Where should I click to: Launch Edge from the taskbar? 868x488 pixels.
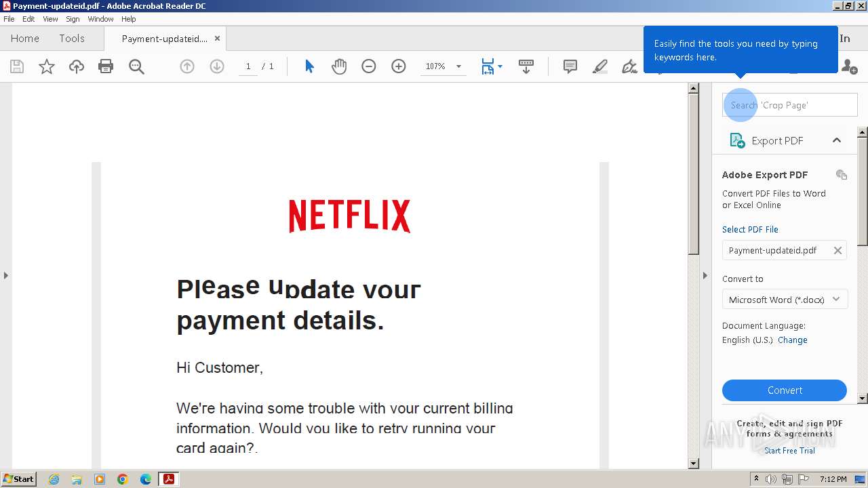click(146, 479)
